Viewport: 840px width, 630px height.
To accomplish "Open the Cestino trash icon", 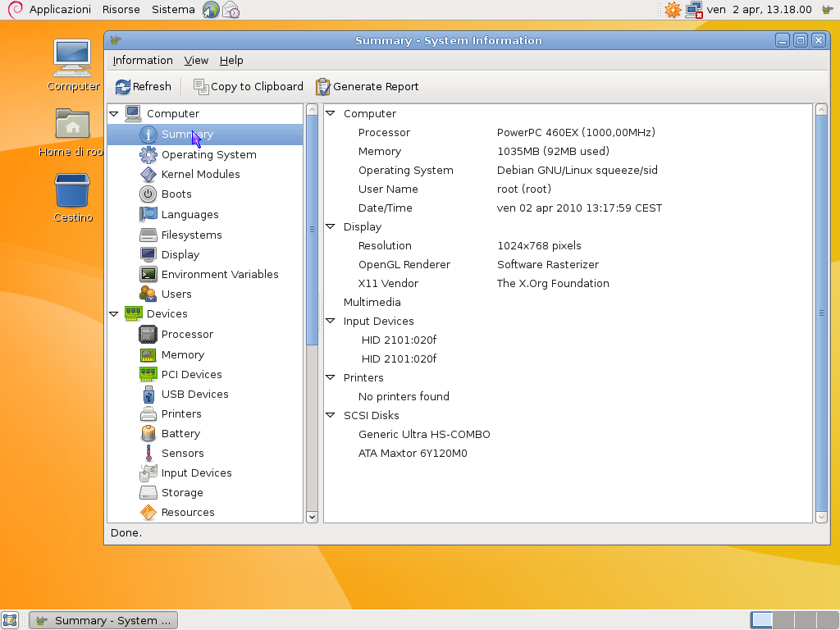I will (x=72, y=189).
